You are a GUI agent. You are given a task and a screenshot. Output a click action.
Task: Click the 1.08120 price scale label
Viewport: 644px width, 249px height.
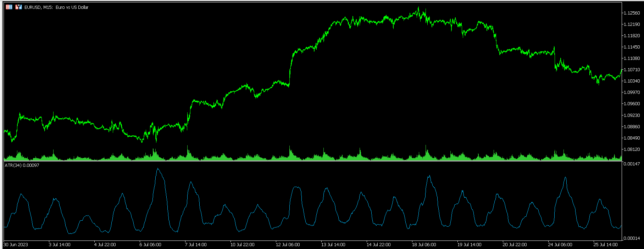coord(632,149)
